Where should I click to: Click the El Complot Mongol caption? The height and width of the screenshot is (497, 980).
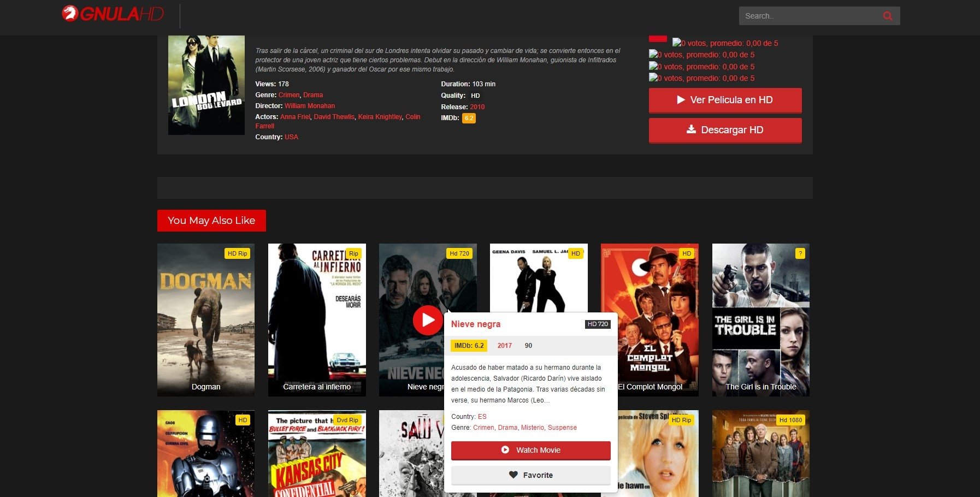click(x=650, y=387)
